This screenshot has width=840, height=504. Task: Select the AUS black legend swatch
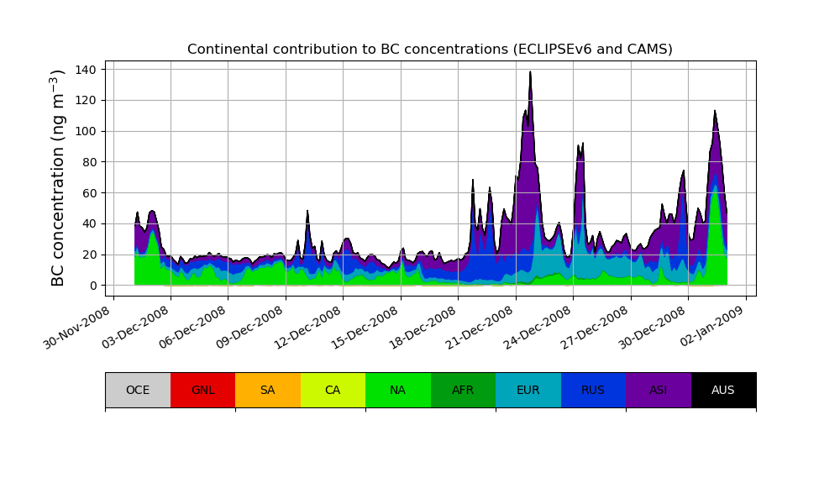(724, 390)
